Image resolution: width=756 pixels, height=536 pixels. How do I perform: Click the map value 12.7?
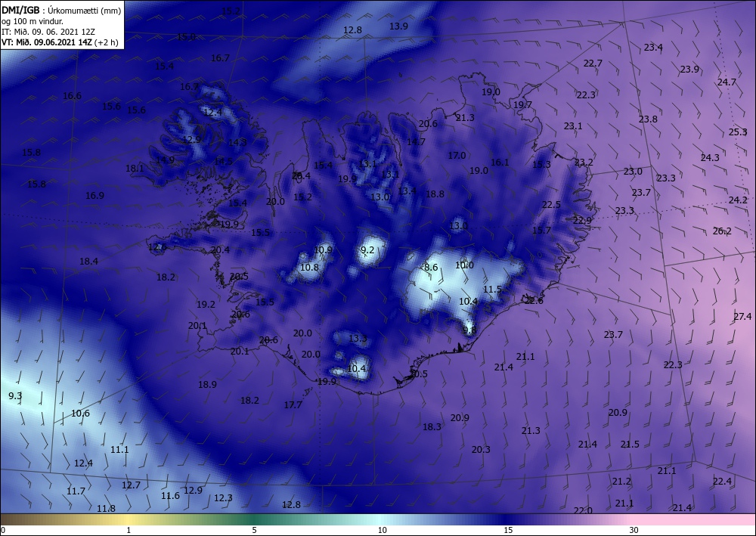(131, 485)
